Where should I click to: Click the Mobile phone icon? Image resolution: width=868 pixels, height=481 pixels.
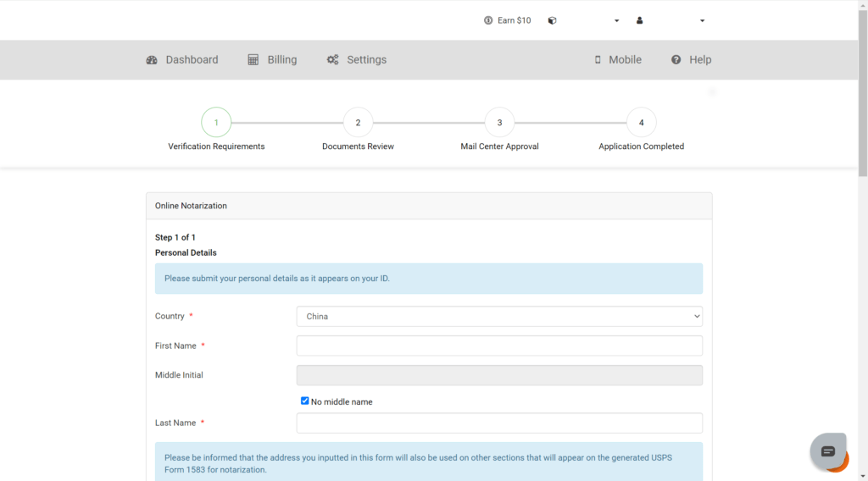click(598, 60)
